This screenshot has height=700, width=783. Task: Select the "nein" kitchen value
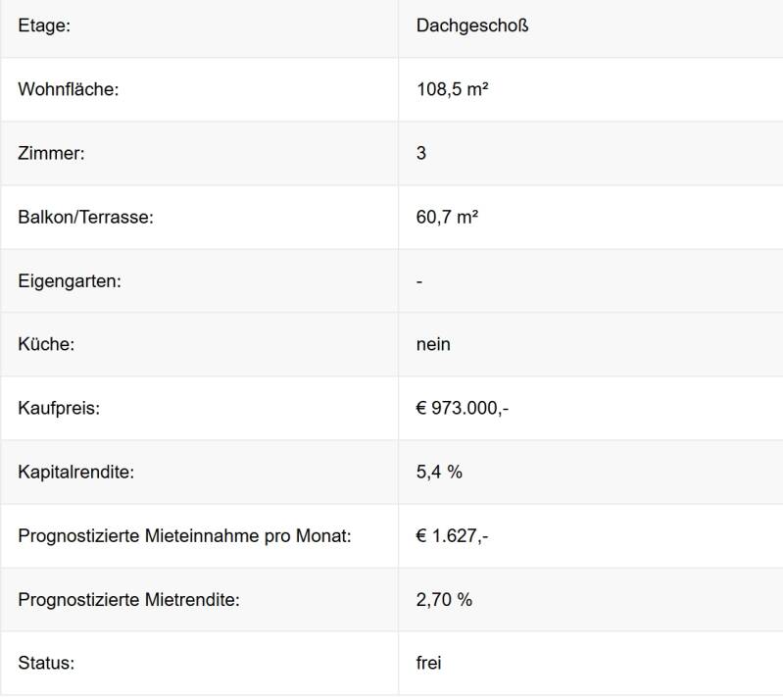coord(433,344)
